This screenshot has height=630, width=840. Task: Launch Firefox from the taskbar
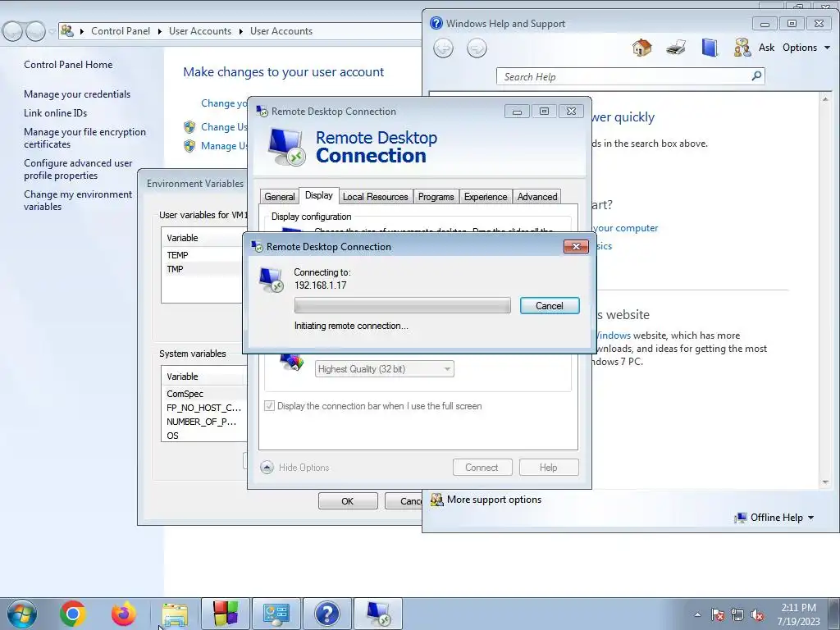point(123,614)
